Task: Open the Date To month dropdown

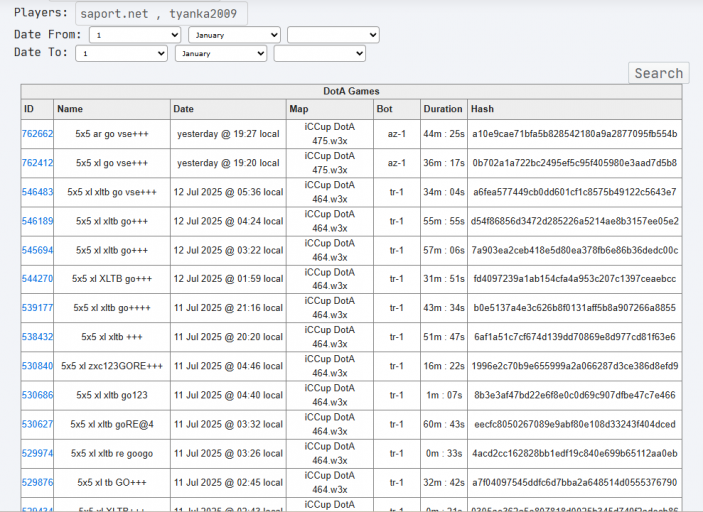Action: pos(221,53)
